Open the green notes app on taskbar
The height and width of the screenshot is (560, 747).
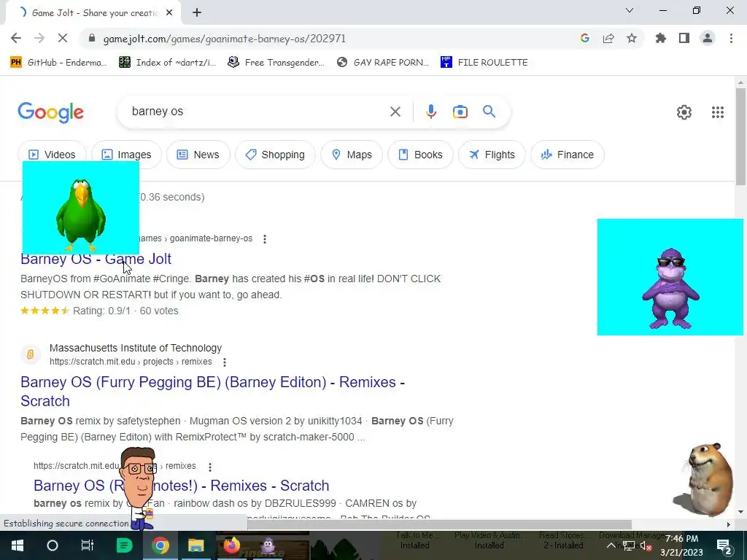point(124,545)
